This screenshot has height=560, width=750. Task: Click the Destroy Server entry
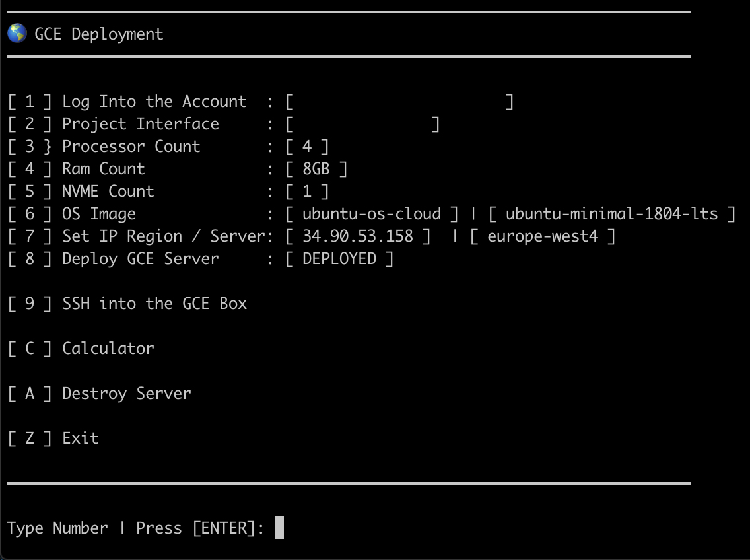click(x=125, y=393)
